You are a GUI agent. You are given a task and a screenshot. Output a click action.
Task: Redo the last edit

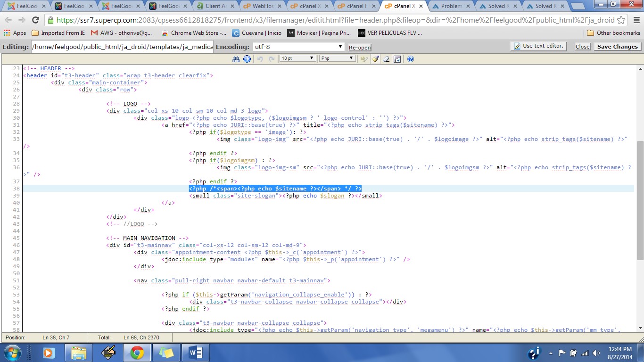click(272, 59)
